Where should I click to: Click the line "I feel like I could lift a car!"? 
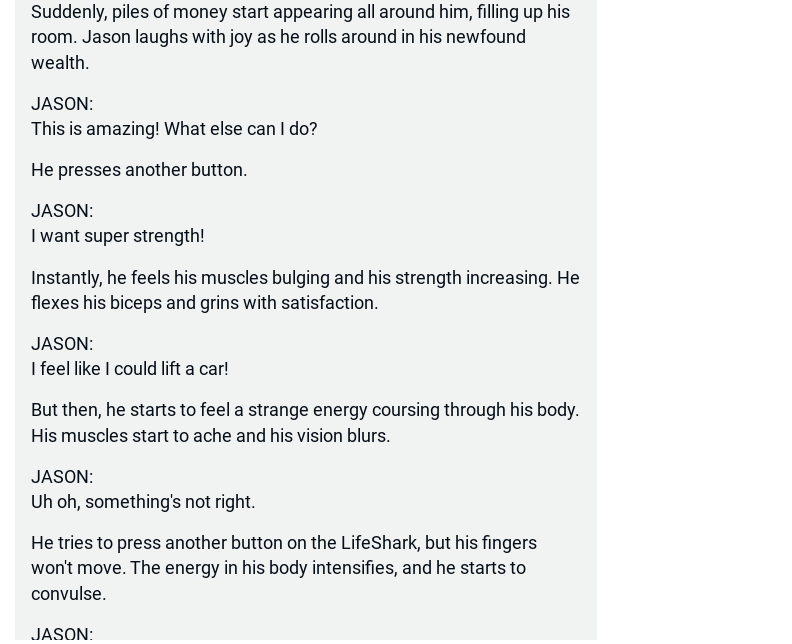(x=130, y=369)
